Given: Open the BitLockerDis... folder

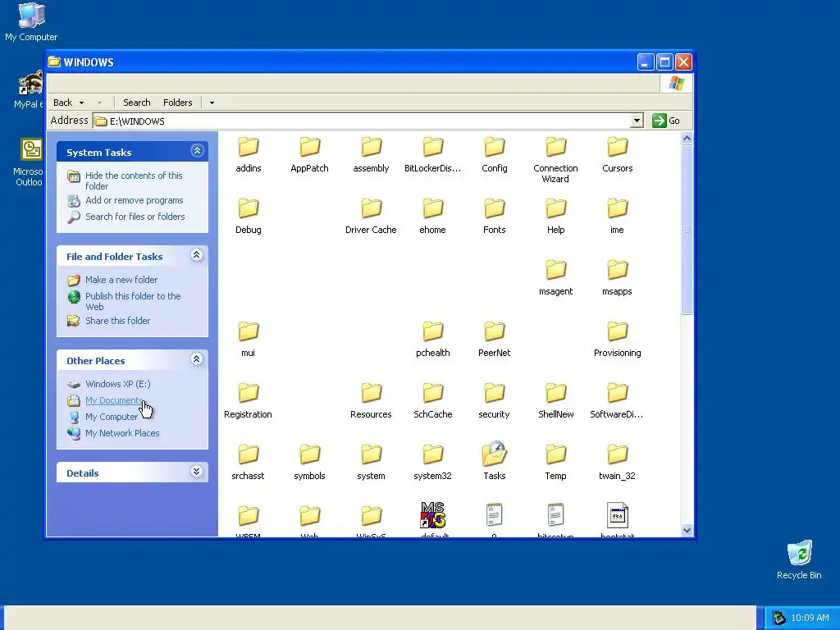Looking at the screenshot, I should [432, 155].
